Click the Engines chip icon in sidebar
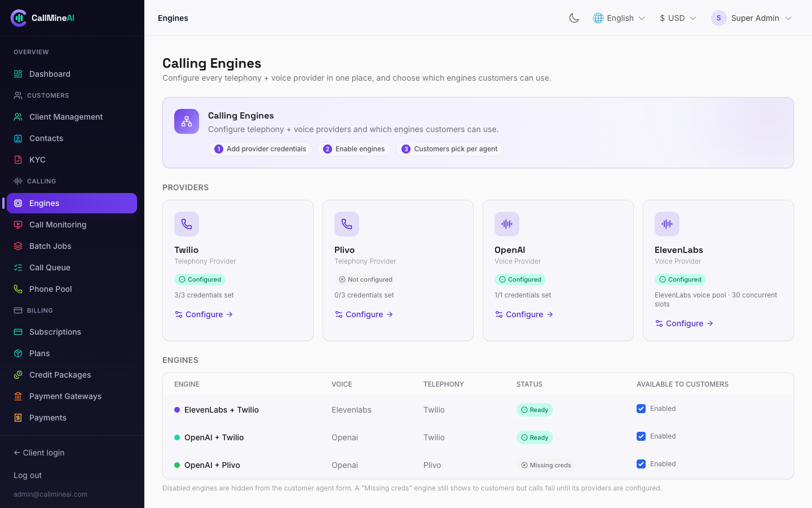 18,203
